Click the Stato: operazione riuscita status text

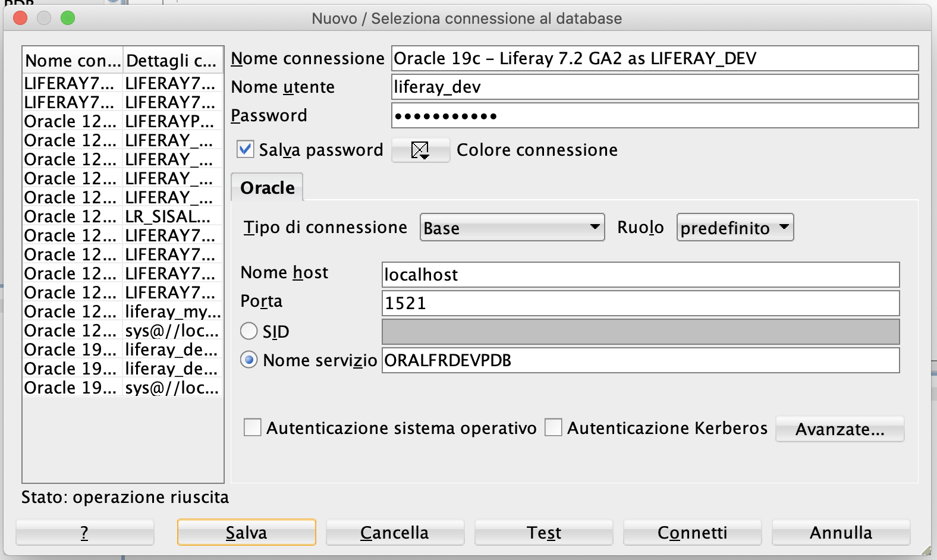point(125,497)
